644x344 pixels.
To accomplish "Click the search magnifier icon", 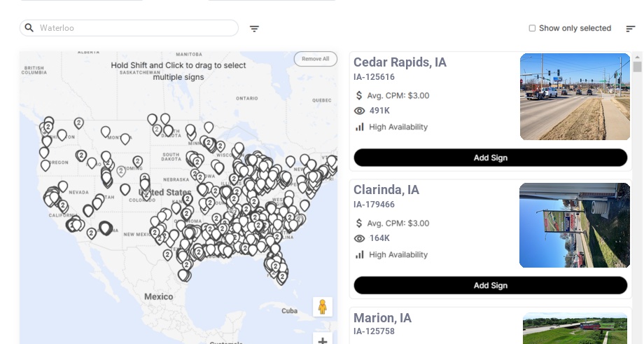I will [x=29, y=28].
